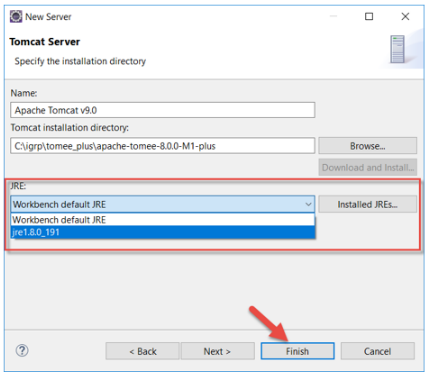Go back with the < Back button
The width and height of the screenshot is (428, 375).
point(143,351)
